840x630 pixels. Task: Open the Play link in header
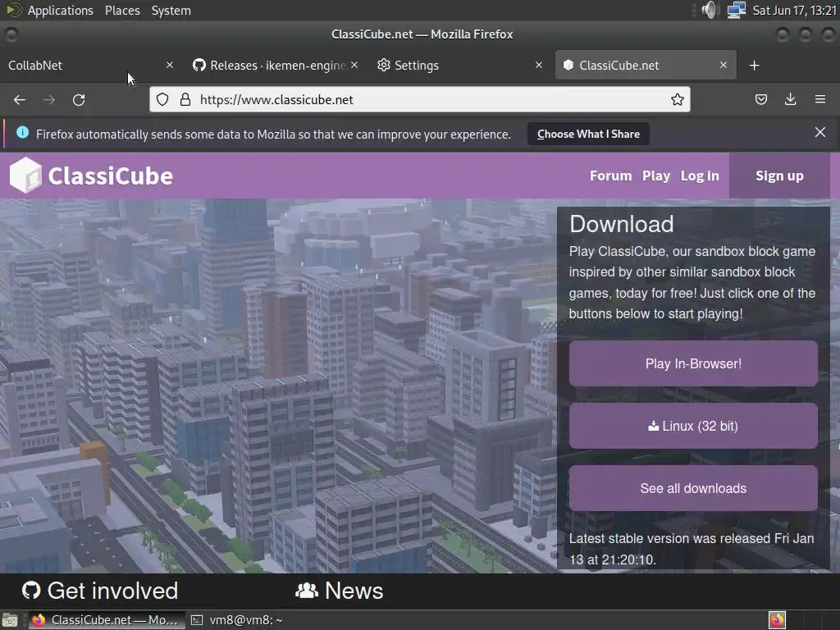click(x=656, y=176)
